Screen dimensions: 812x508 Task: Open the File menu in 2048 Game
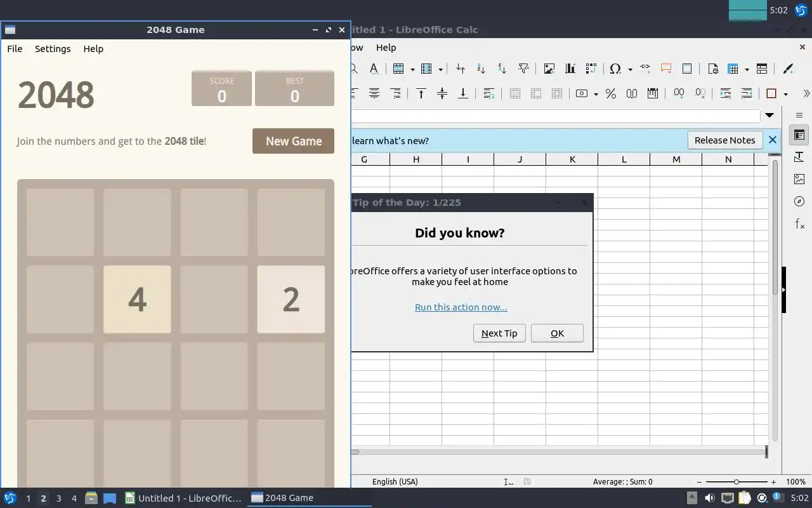[x=15, y=49]
